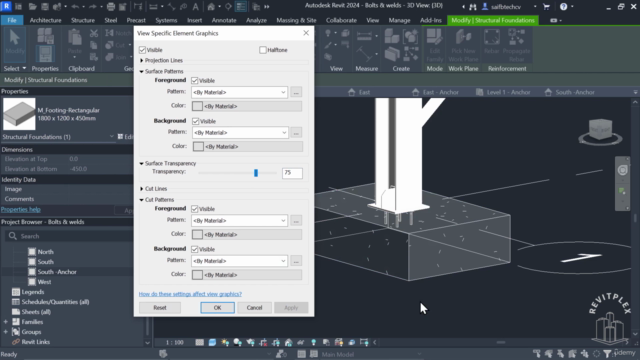Toggle Cut Patterns Background Visible checkbox

(195, 249)
